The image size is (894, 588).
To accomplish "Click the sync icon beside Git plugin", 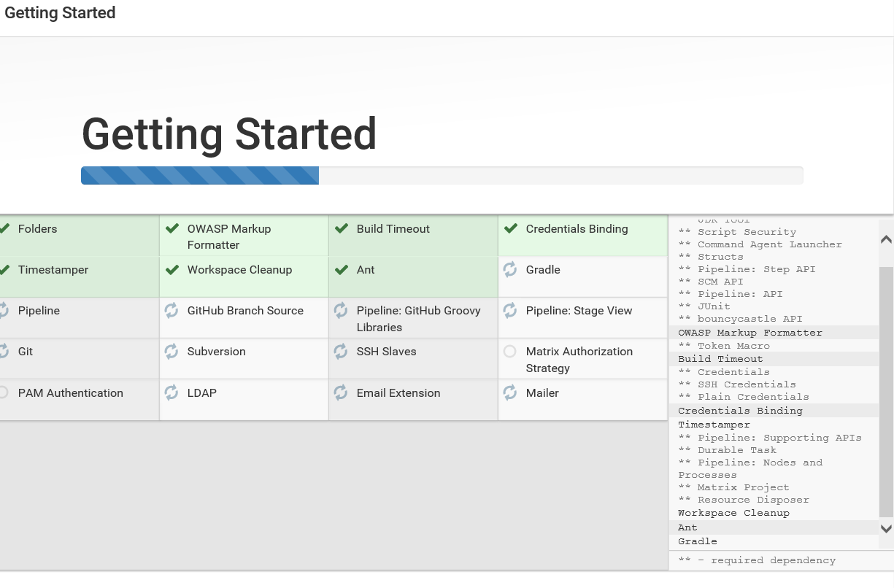I will [4, 351].
